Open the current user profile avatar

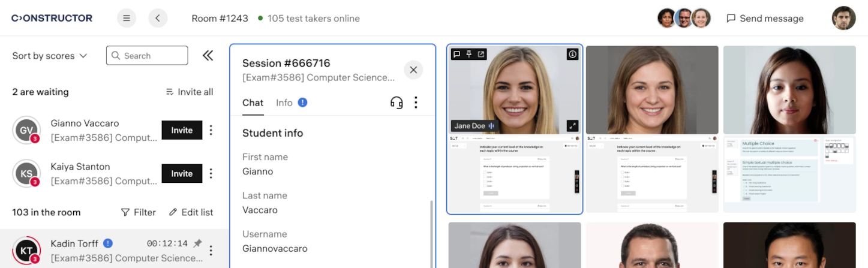pos(844,18)
